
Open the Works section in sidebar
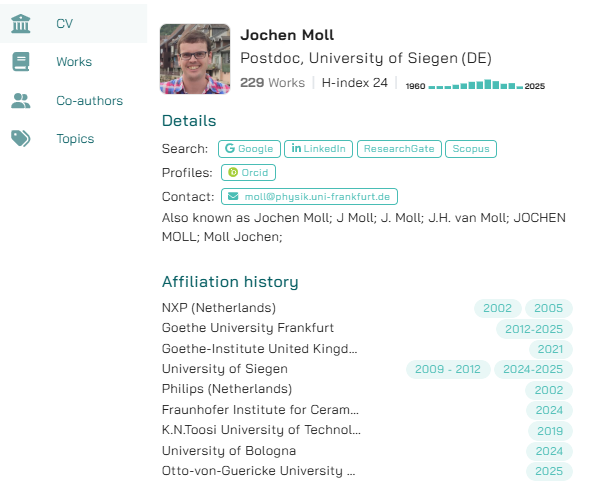(74, 62)
